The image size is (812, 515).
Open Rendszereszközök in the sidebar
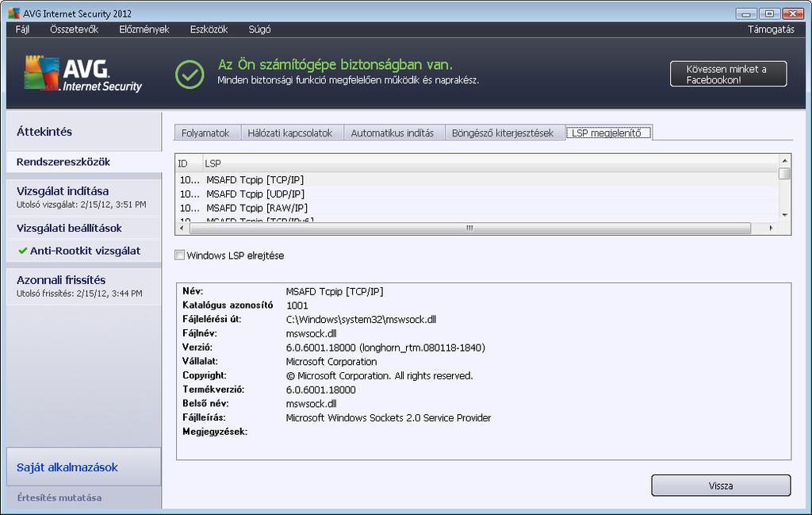click(84, 162)
